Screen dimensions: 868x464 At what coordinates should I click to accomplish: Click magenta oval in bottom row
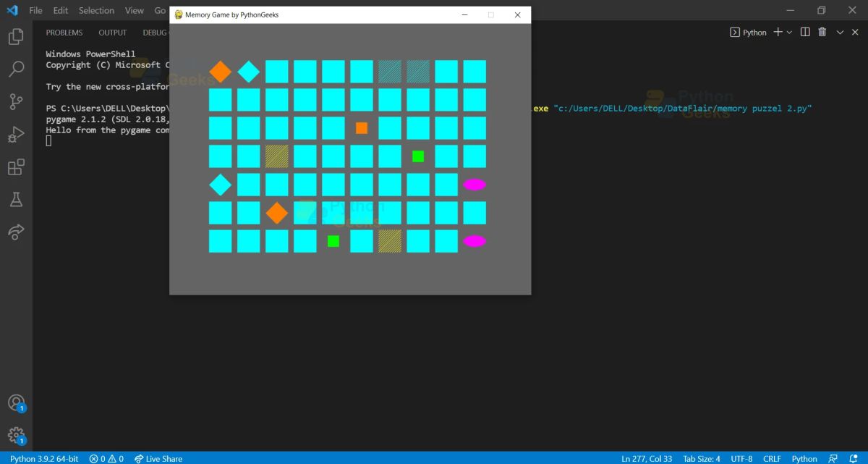coord(475,241)
